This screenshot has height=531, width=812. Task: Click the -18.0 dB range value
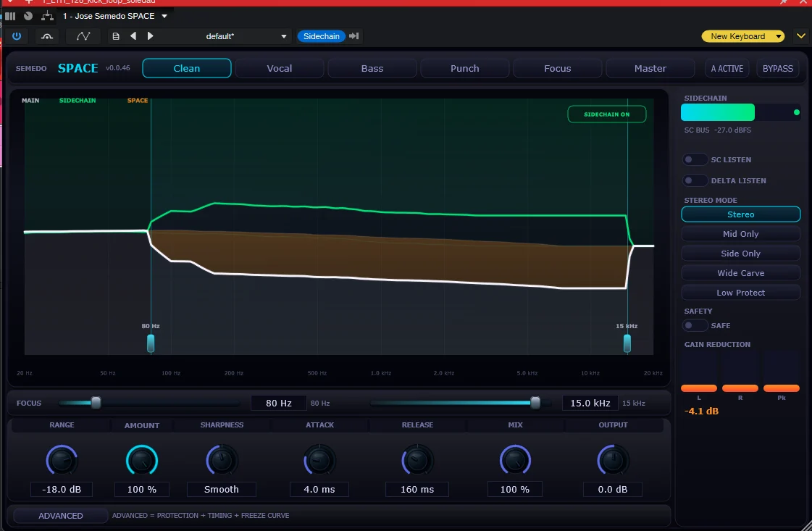coord(62,490)
